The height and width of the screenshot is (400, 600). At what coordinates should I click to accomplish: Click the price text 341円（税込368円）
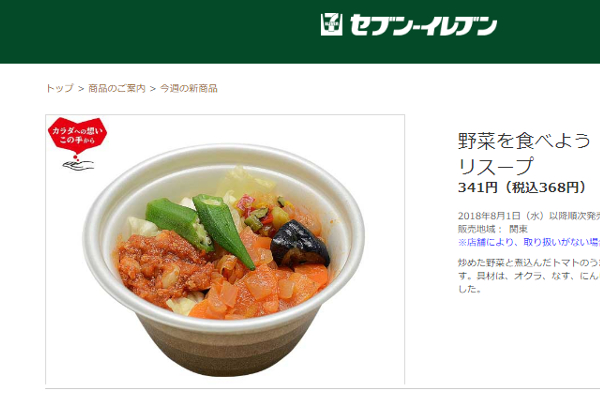[x=523, y=188]
